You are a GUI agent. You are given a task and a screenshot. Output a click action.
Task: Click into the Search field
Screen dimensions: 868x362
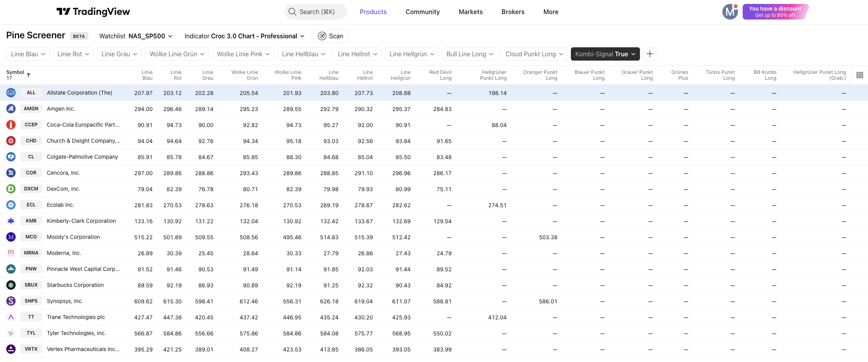316,12
